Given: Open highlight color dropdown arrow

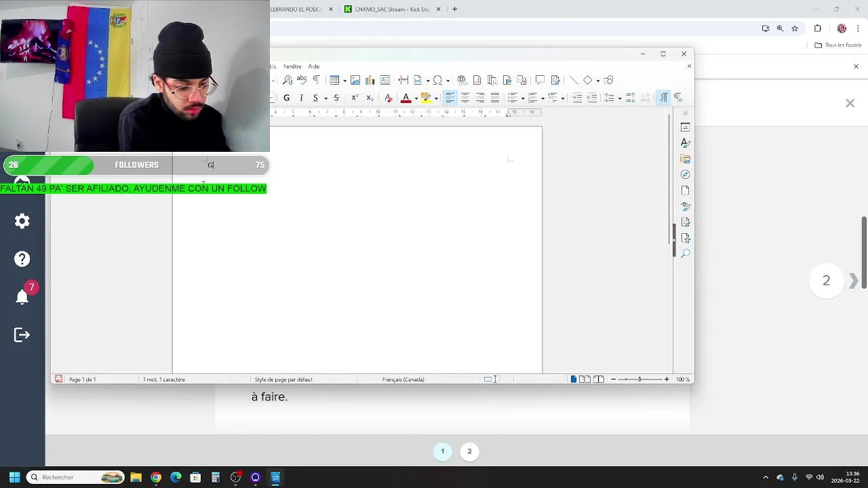Looking at the screenshot, I should [436, 98].
